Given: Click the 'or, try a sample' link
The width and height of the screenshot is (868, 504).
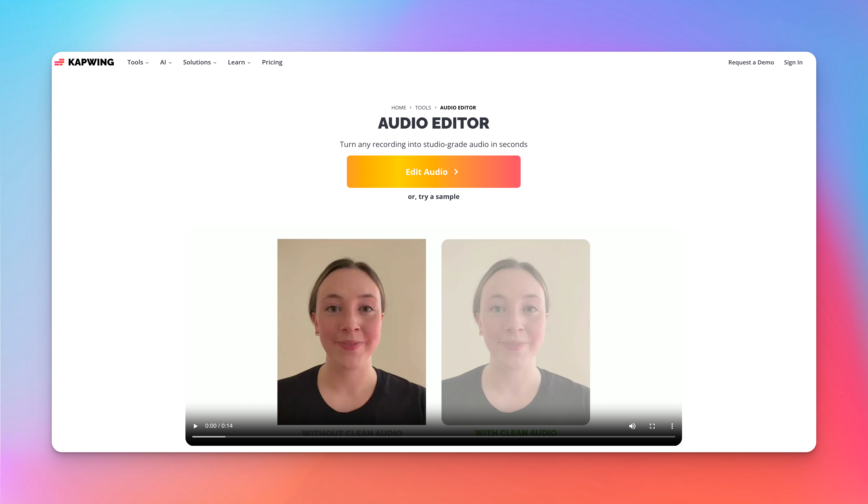Looking at the screenshot, I should coord(433,196).
